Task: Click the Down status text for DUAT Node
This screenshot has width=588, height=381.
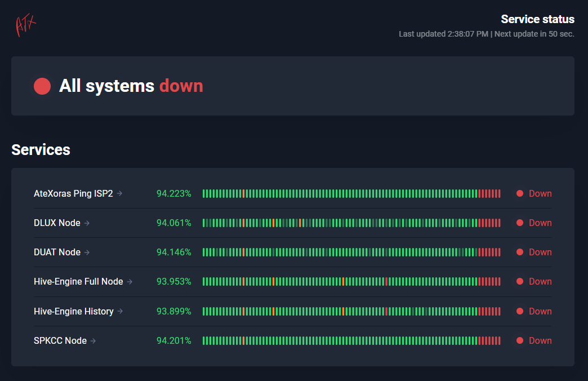Action: (x=540, y=252)
